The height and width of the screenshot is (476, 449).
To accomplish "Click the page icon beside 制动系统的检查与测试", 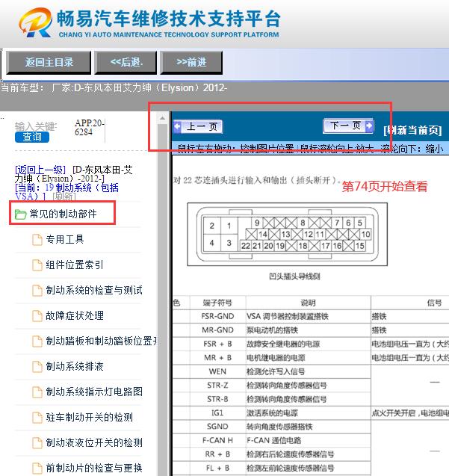I will click(x=37, y=291).
